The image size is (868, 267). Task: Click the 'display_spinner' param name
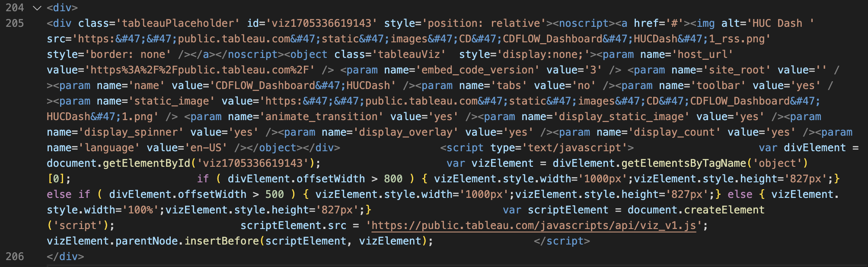coord(131,132)
